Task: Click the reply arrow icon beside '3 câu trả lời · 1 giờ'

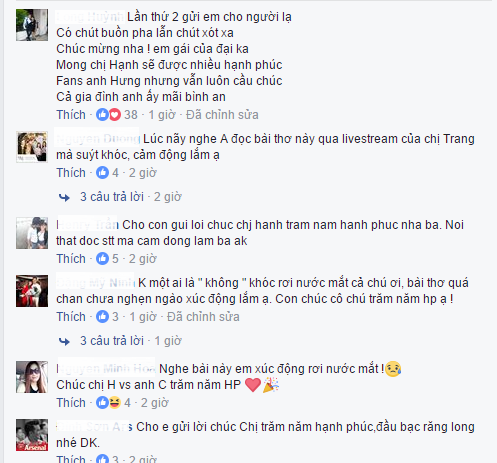Action: tap(64, 341)
